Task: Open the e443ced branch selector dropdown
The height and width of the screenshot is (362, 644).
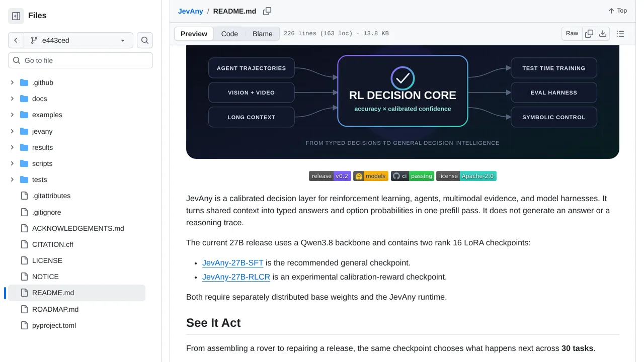Action: (78, 40)
